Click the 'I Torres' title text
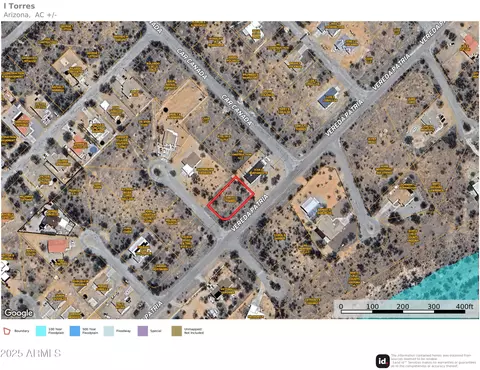The image size is (480, 370). tap(19, 6)
